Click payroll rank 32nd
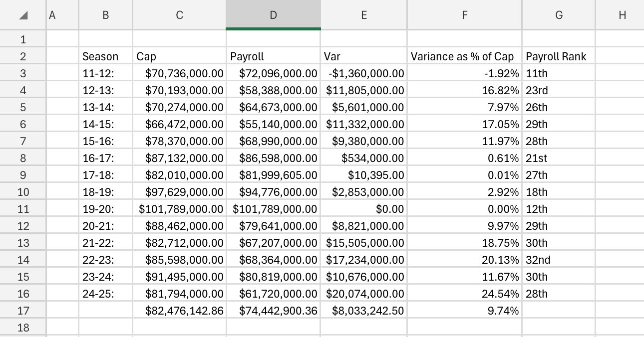 tap(559, 260)
